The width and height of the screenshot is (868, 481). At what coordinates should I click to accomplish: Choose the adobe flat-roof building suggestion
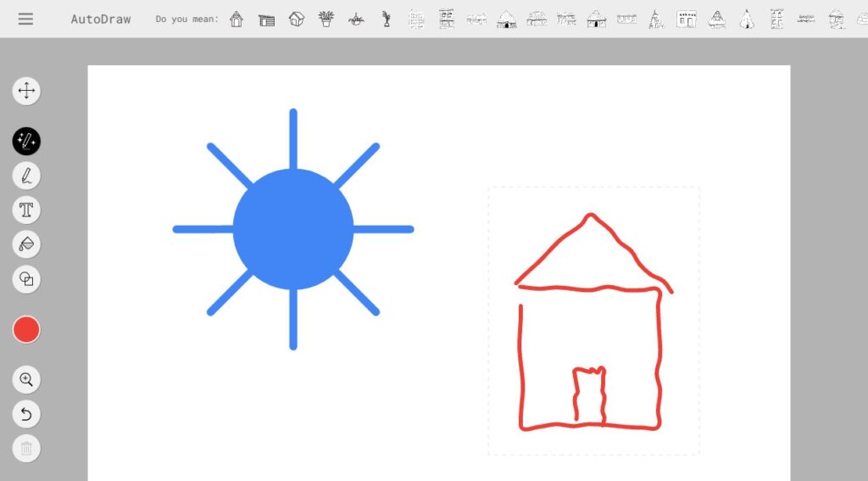coord(687,20)
